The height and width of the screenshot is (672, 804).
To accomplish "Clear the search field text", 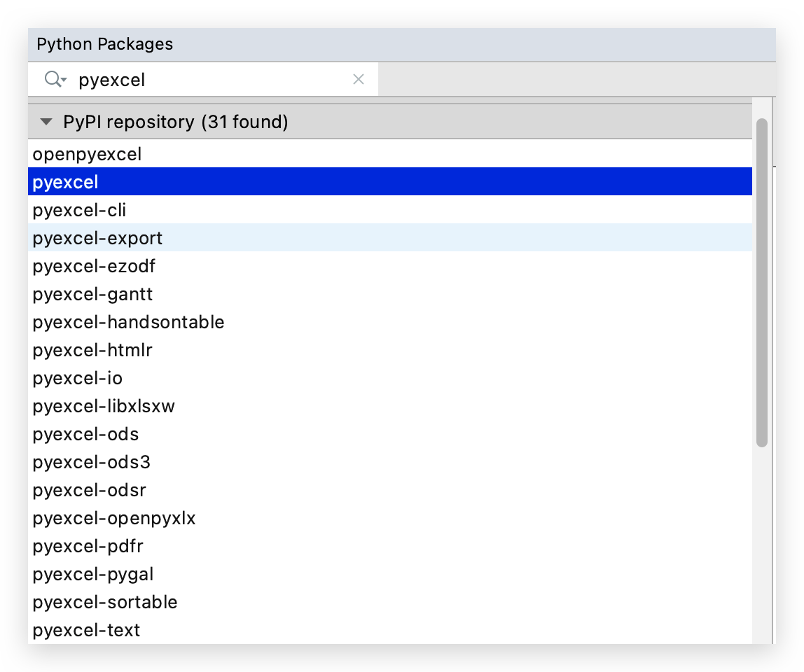I will pyautogui.click(x=359, y=80).
